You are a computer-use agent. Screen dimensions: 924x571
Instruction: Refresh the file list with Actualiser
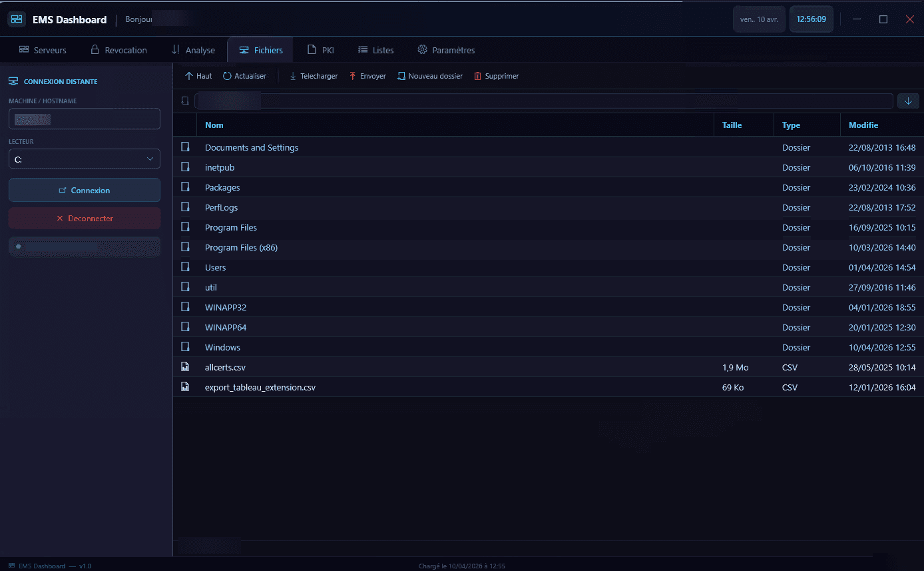[x=228, y=76]
